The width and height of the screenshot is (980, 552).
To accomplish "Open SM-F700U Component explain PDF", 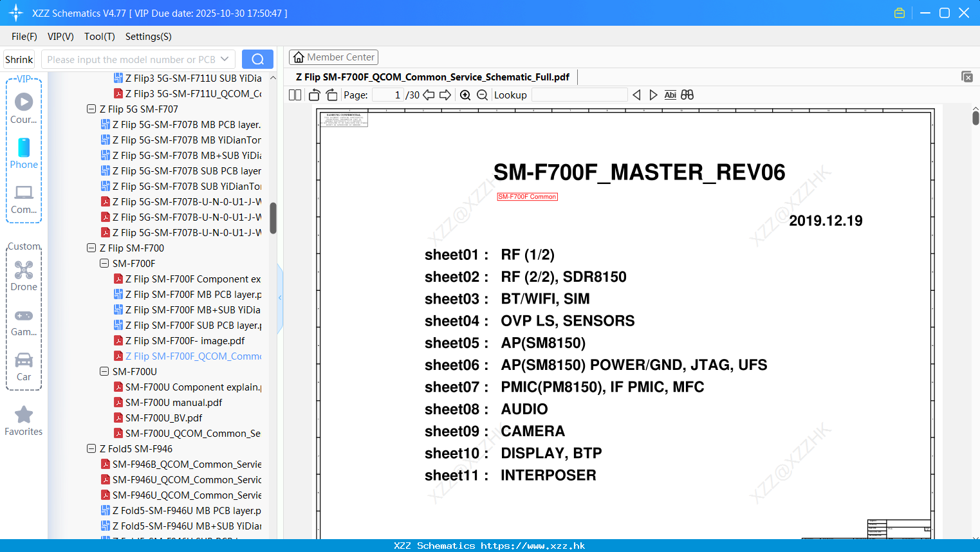I will 187,387.
